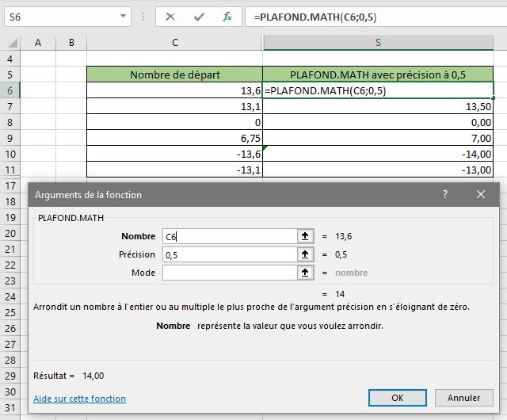Click the Précision range selector arrow icon
507x420 pixels.
tap(303, 254)
